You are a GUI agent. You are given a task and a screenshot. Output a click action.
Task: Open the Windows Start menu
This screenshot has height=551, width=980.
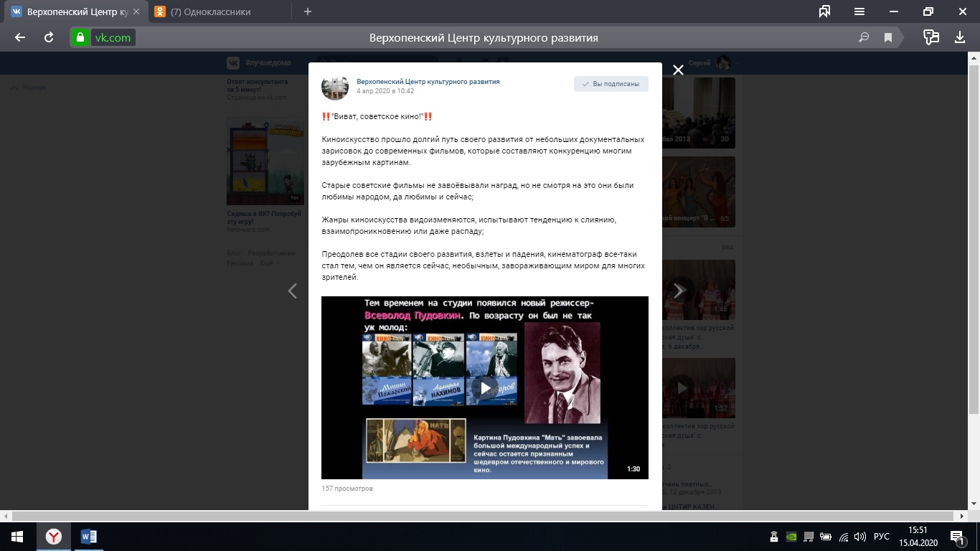[x=17, y=537]
